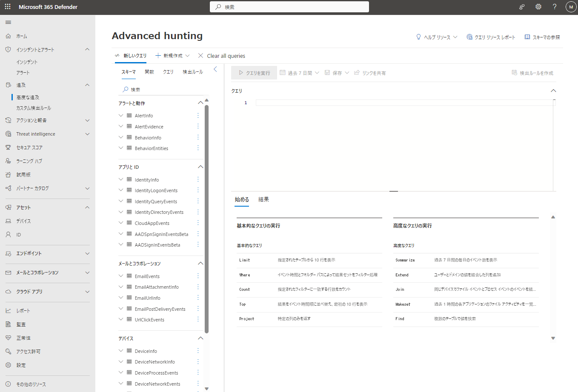Click the 設定 gear icon in sidebar

[x=8, y=365]
